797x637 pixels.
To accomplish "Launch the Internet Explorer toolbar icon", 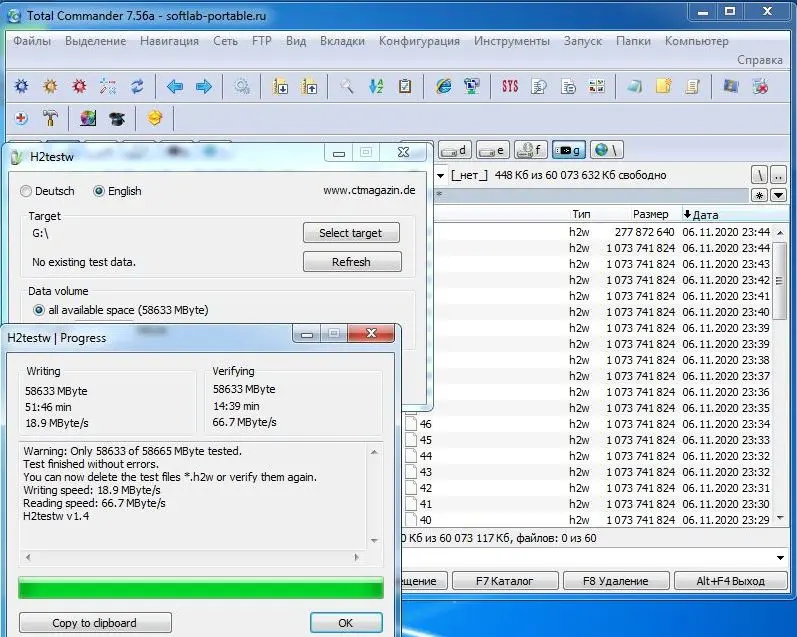I will [443, 86].
